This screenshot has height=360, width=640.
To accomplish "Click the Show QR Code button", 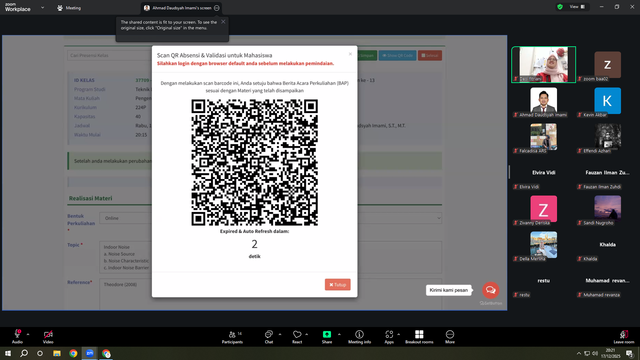I will click(x=398, y=56).
